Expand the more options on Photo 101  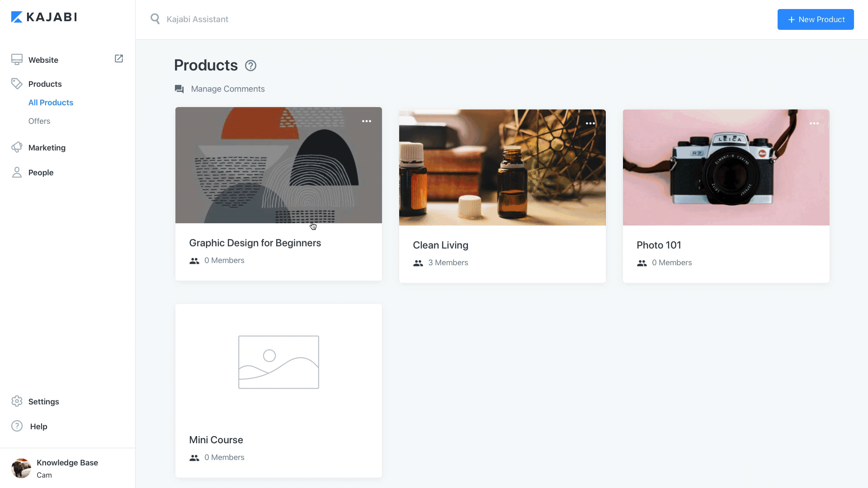pos(814,123)
